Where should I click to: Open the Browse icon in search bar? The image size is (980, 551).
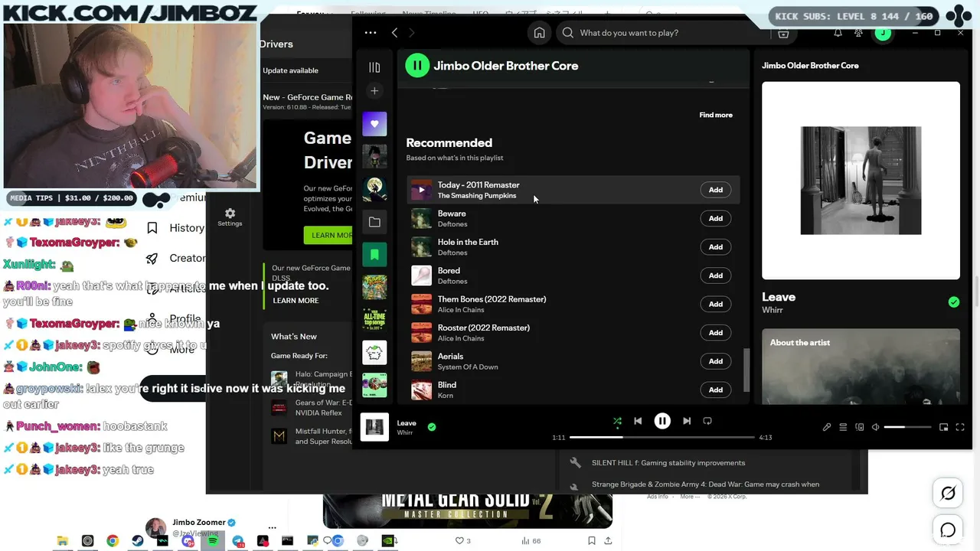coord(783,33)
